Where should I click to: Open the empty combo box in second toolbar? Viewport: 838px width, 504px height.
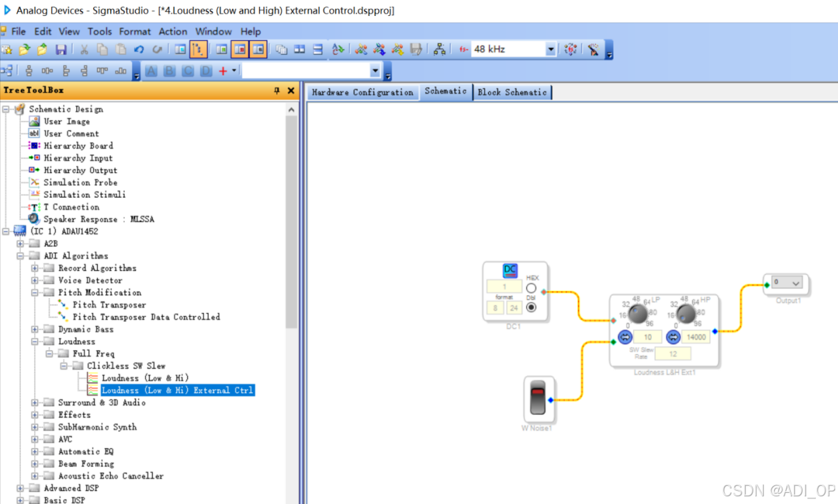(x=375, y=71)
